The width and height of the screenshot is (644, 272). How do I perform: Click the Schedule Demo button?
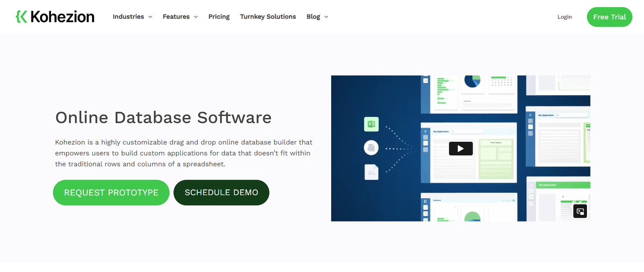point(221,193)
